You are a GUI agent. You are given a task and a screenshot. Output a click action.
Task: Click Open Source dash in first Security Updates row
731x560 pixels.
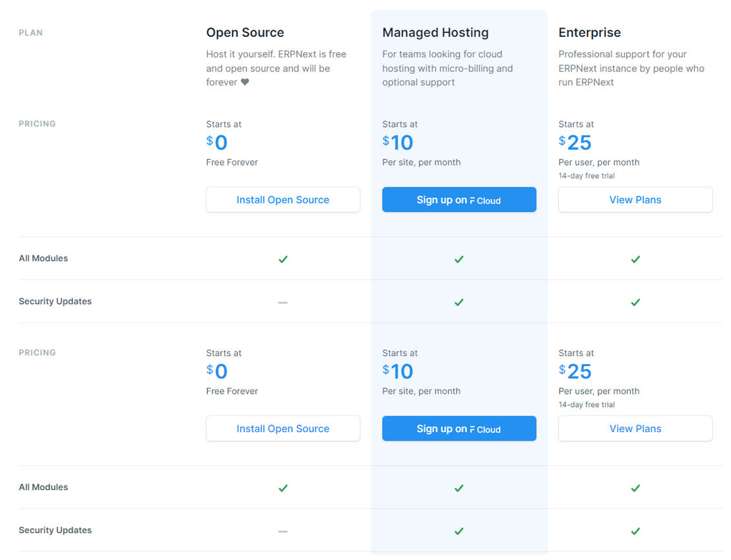click(283, 303)
